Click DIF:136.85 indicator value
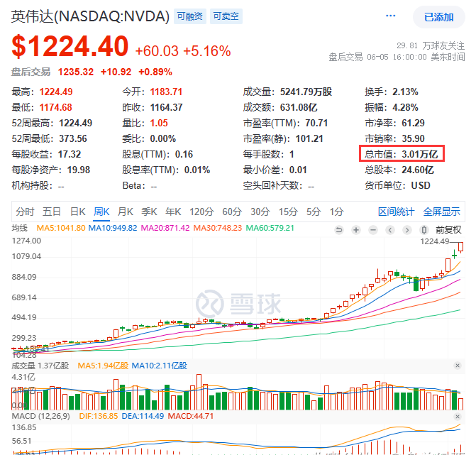 [x=99, y=416]
